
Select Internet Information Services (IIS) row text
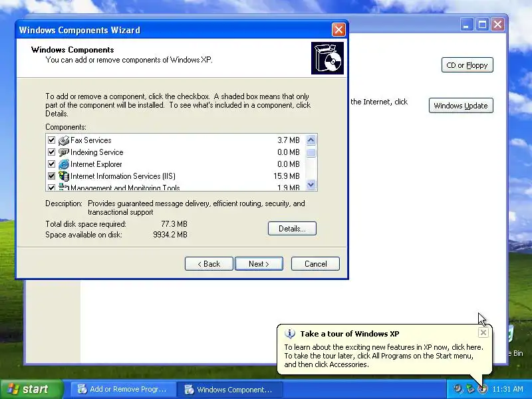tap(123, 176)
